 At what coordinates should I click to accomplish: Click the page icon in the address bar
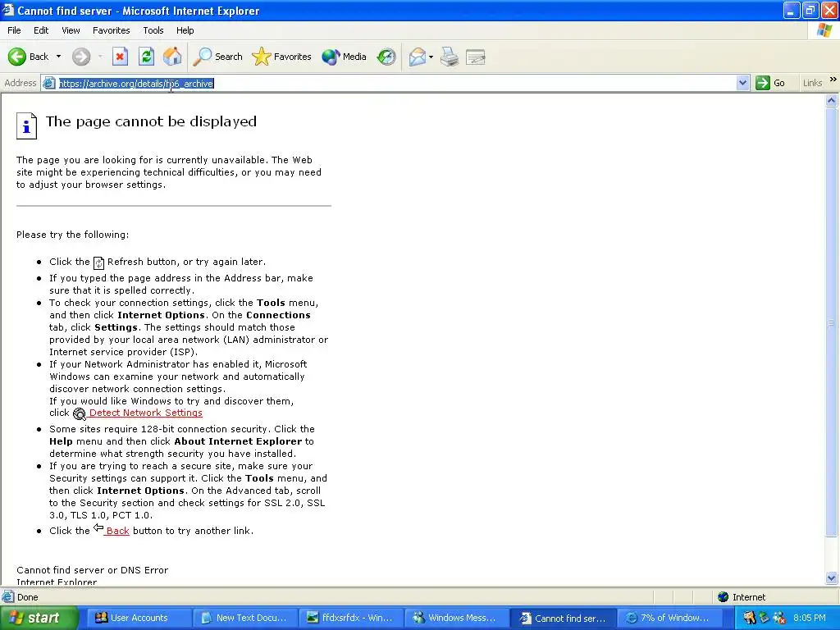pyautogui.click(x=49, y=83)
